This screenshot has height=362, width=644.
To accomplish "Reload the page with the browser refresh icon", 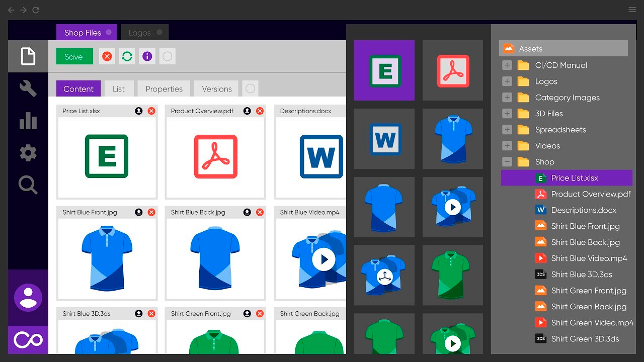I will [35, 10].
